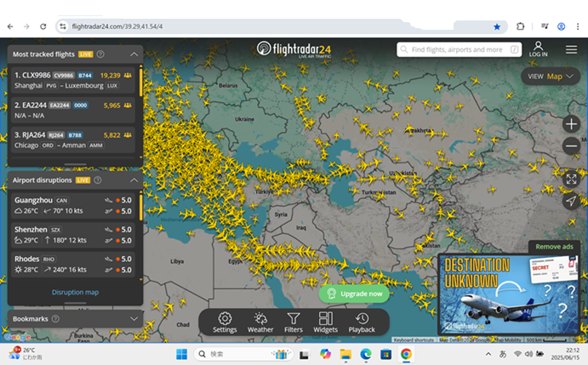Screen dimensions: 588x365
Task: Open the Weather layer options
Action: (x=260, y=322)
